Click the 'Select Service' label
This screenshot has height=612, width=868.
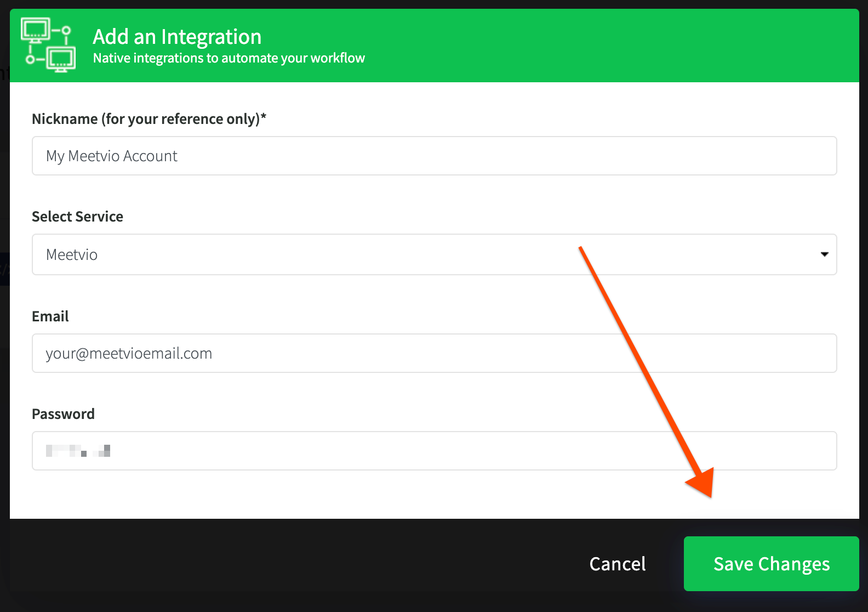click(77, 217)
